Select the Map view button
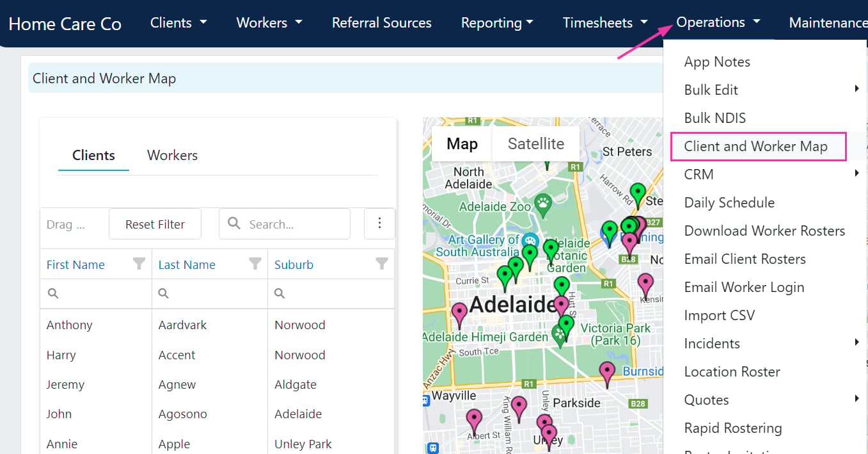The width and height of the screenshot is (868, 454). tap(462, 143)
